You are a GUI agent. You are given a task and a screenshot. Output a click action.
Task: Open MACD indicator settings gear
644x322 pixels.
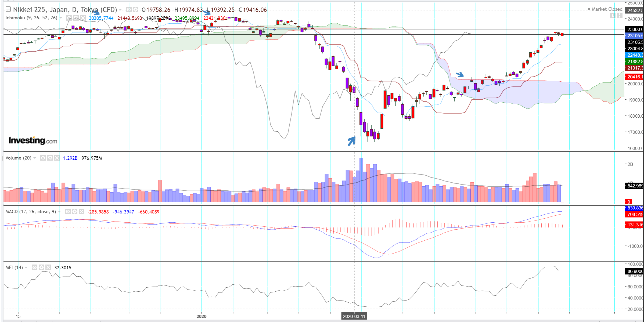point(75,212)
